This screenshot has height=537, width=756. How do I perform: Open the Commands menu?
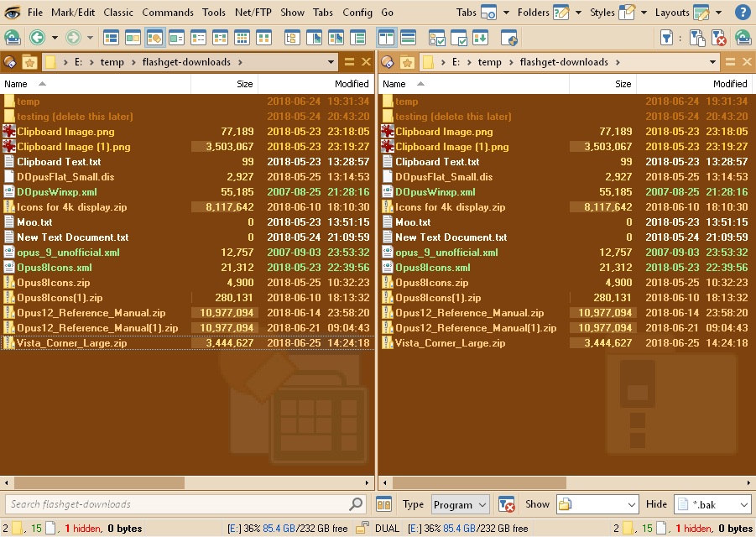pyautogui.click(x=168, y=13)
